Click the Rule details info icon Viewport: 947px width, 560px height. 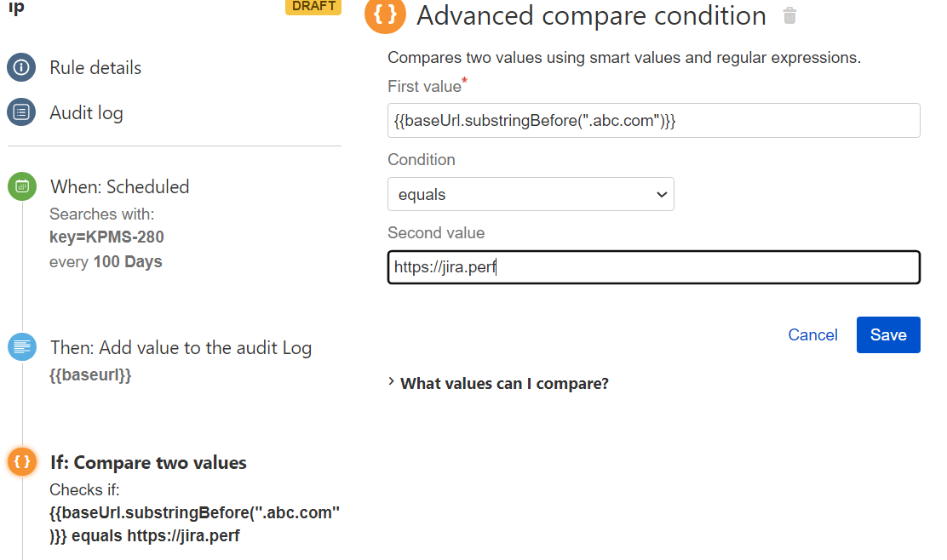point(21,67)
